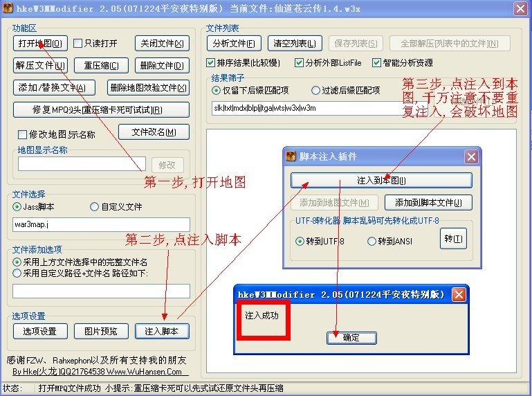Select 转到UTF-8 radio button

pyautogui.click(x=300, y=242)
